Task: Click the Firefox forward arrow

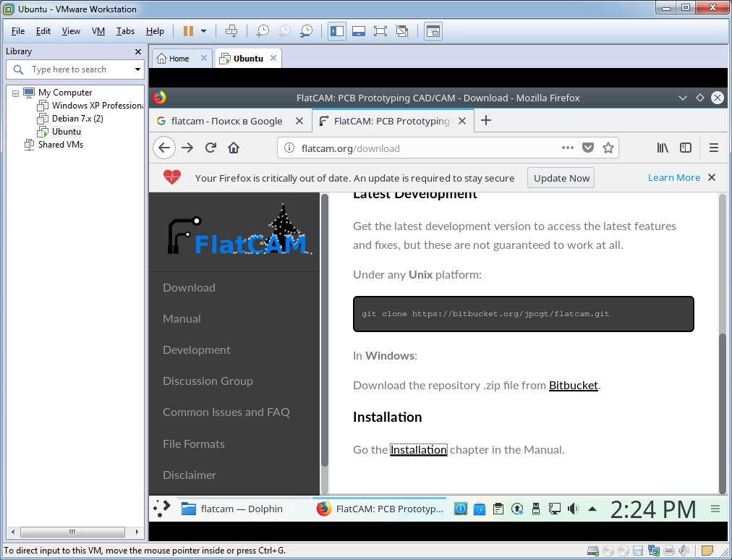Action: point(187,148)
